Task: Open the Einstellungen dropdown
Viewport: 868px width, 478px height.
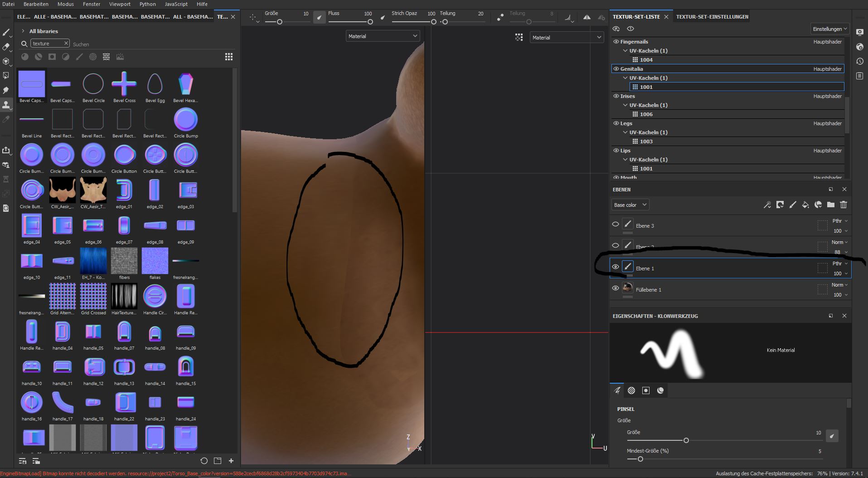Action: pos(829,29)
